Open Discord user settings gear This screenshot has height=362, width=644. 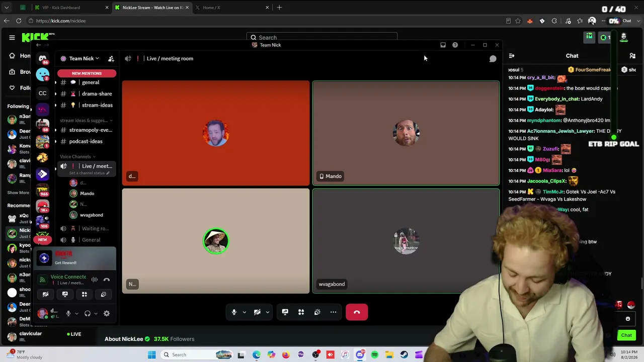click(107, 314)
